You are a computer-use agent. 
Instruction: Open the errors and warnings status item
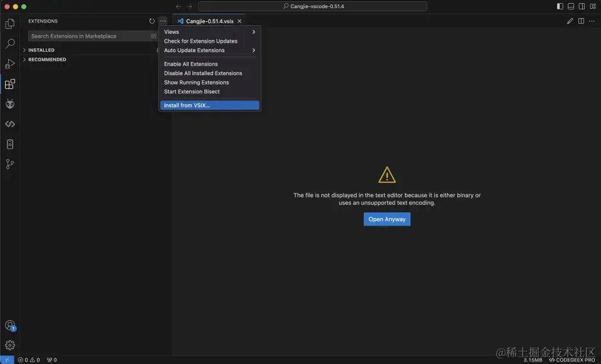point(29,360)
